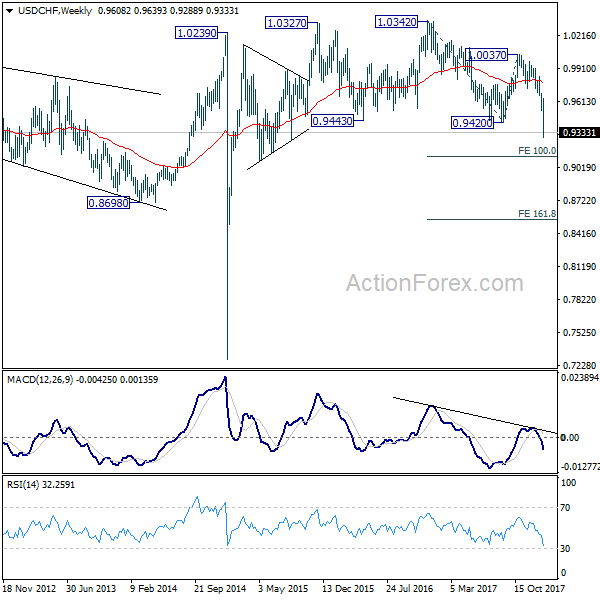Click the 1.02160 price axis value
600x600 pixels.
[x=579, y=36]
